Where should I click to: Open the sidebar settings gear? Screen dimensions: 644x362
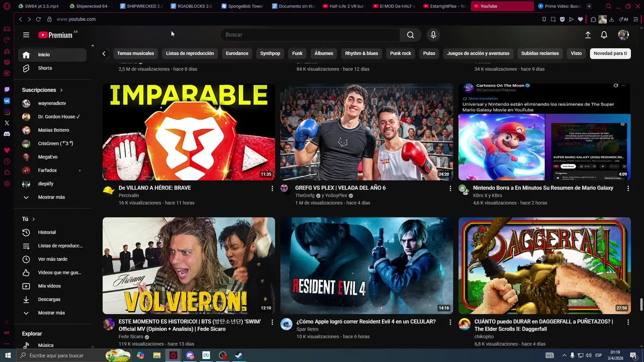[7, 184]
